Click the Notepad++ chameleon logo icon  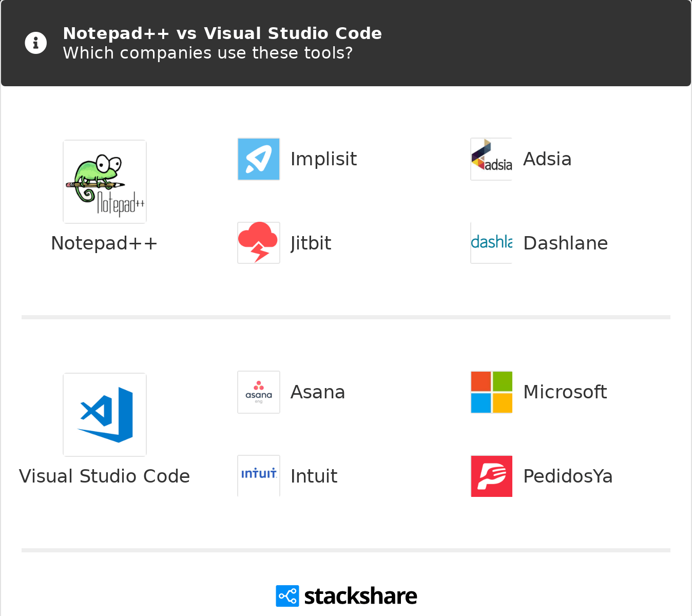[x=104, y=181]
